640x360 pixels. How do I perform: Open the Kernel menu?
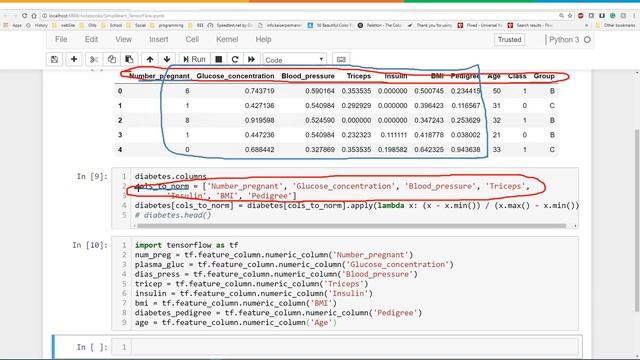227,40
